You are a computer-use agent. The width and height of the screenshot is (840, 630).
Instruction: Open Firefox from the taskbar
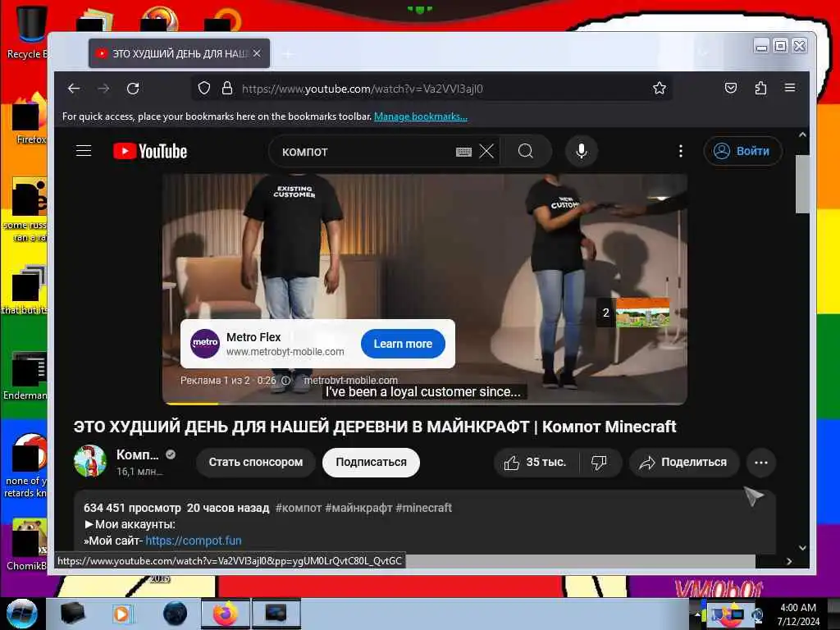pyautogui.click(x=225, y=614)
